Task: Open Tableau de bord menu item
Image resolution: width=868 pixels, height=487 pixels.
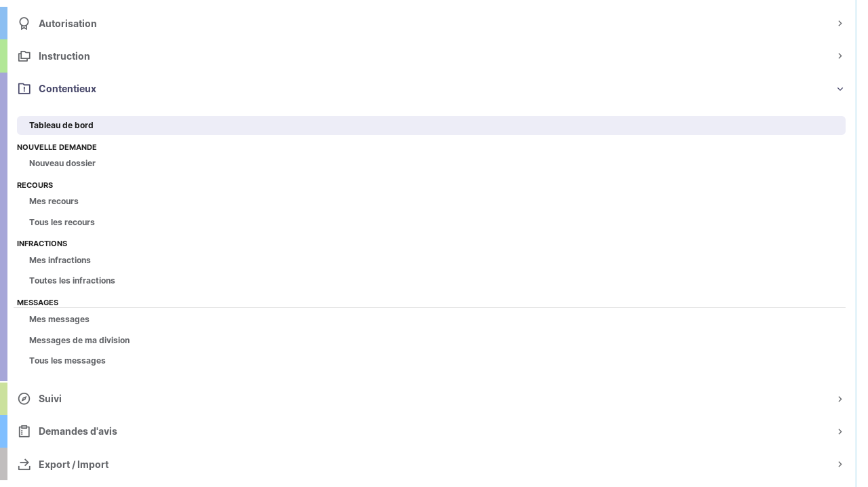Action: pyautogui.click(x=61, y=125)
